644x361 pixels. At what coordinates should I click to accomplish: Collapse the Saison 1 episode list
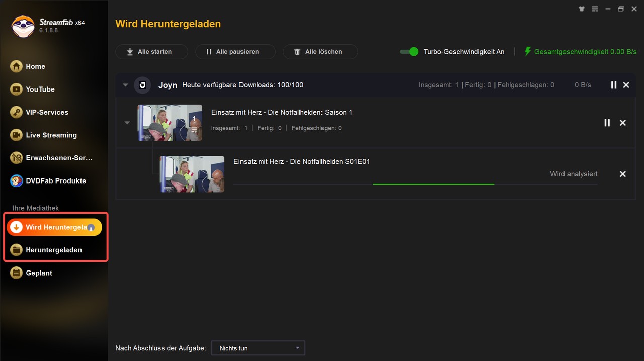(x=127, y=123)
